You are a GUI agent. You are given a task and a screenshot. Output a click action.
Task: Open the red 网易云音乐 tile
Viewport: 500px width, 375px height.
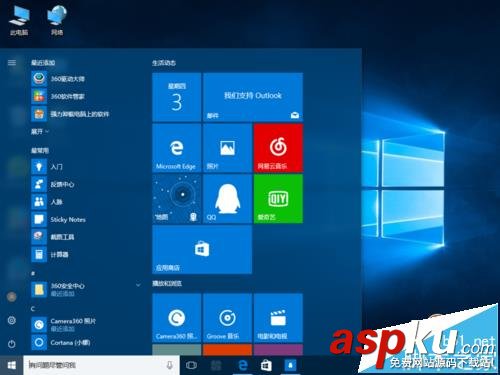point(278,148)
